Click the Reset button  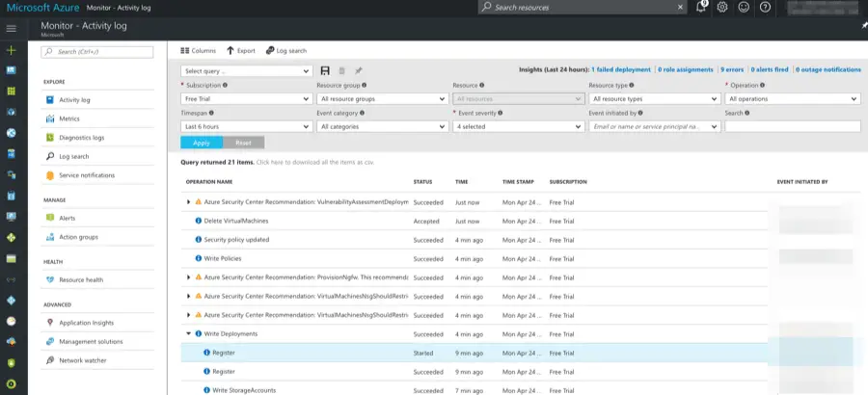[243, 143]
